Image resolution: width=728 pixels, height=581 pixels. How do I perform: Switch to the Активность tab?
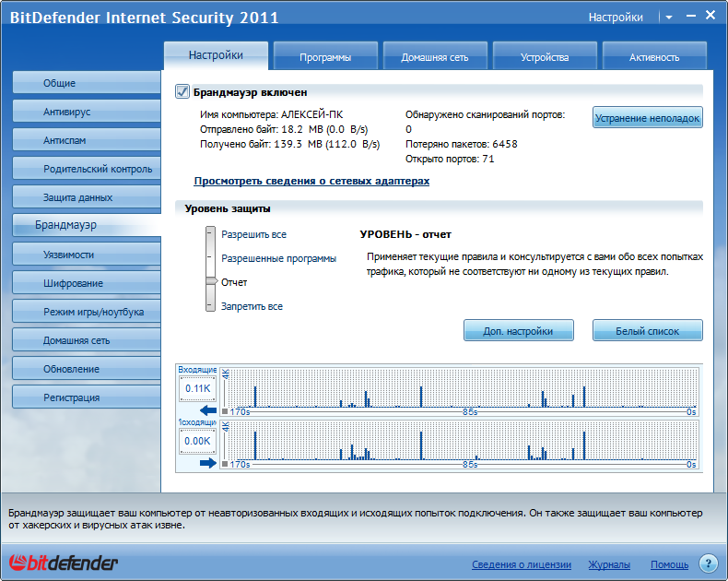pos(654,56)
